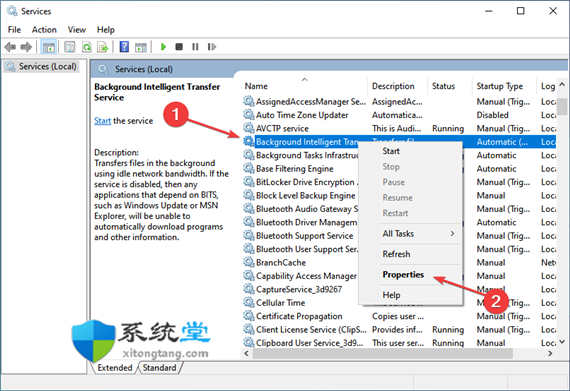The width and height of the screenshot is (570, 391).
Task: Expand the All Tasks submenu
Action: click(410, 233)
